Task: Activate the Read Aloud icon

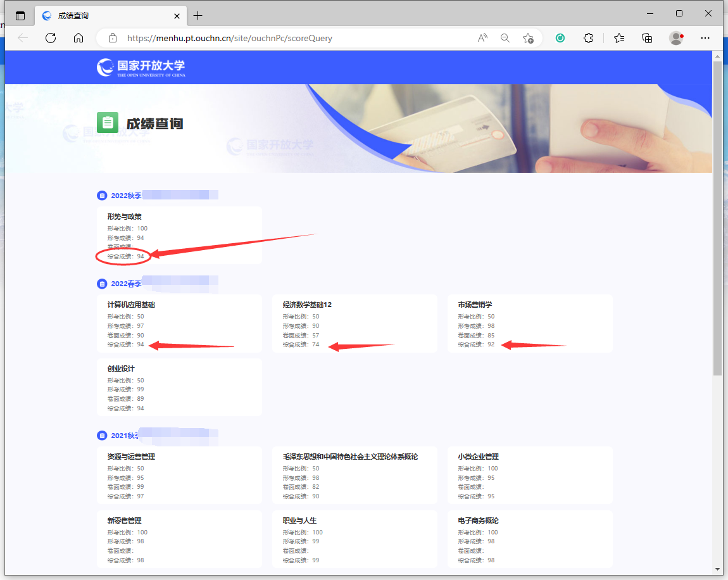Action: click(x=482, y=38)
